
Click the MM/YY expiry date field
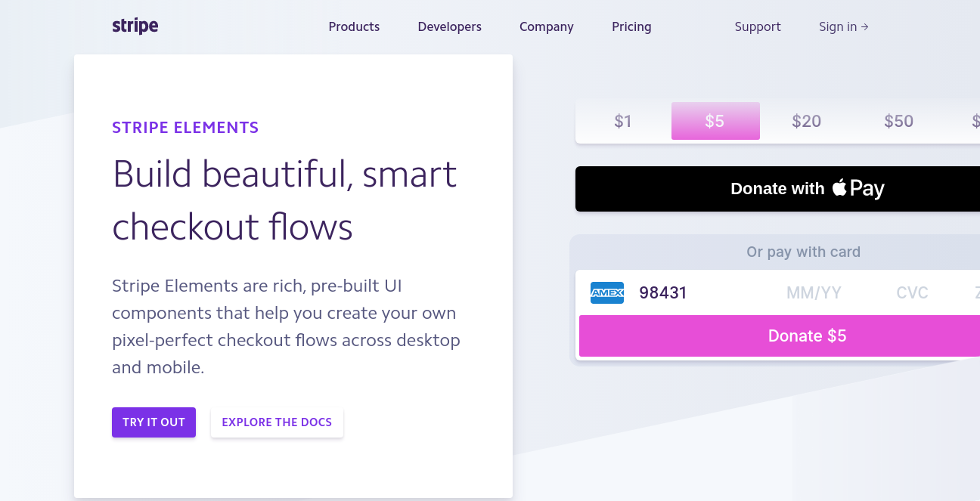814,293
